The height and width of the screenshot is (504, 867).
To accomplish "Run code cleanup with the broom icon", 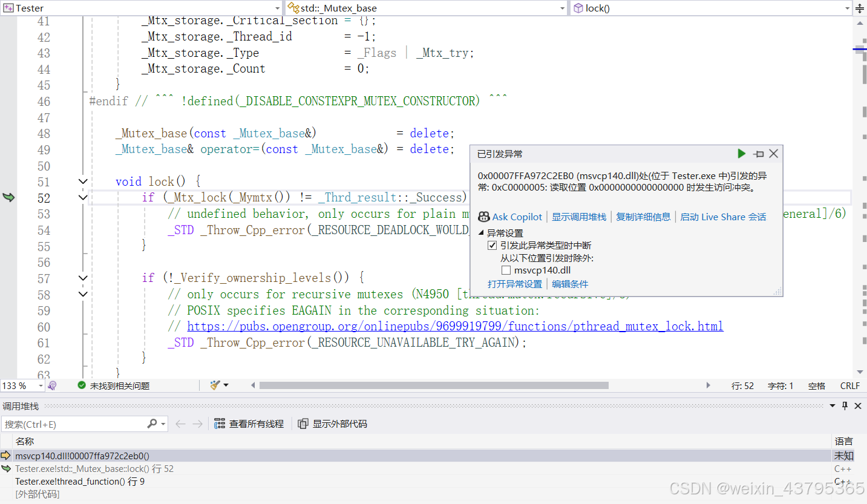I will pyautogui.click(x=215, y=385).
